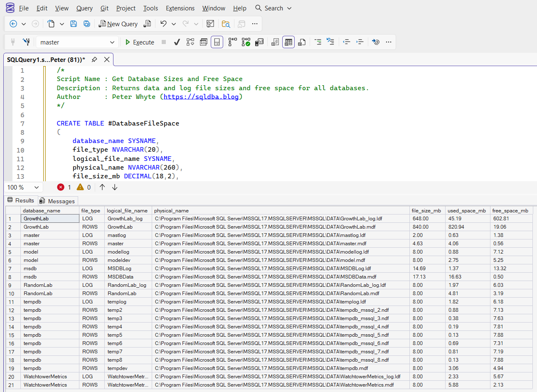Screen dimensions: 537x392
Task: Click the Save All icon
Action: pyautogui.click(x=87, y=24)
